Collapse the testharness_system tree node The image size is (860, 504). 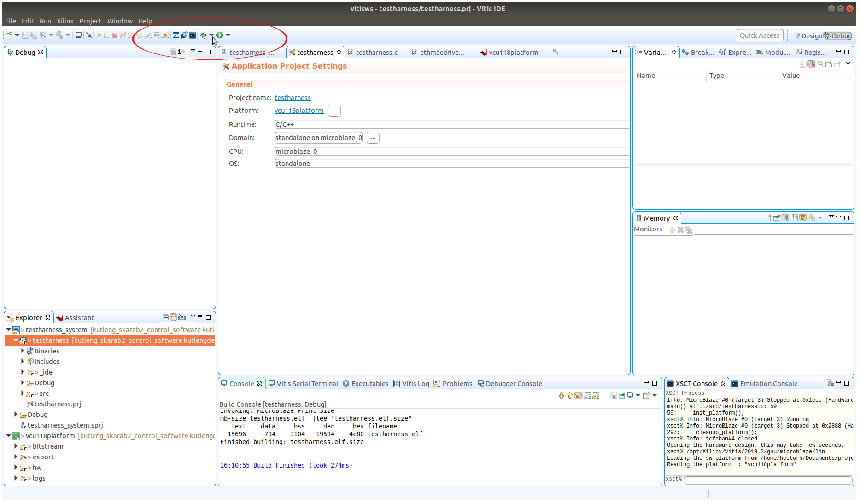point(9,329)
